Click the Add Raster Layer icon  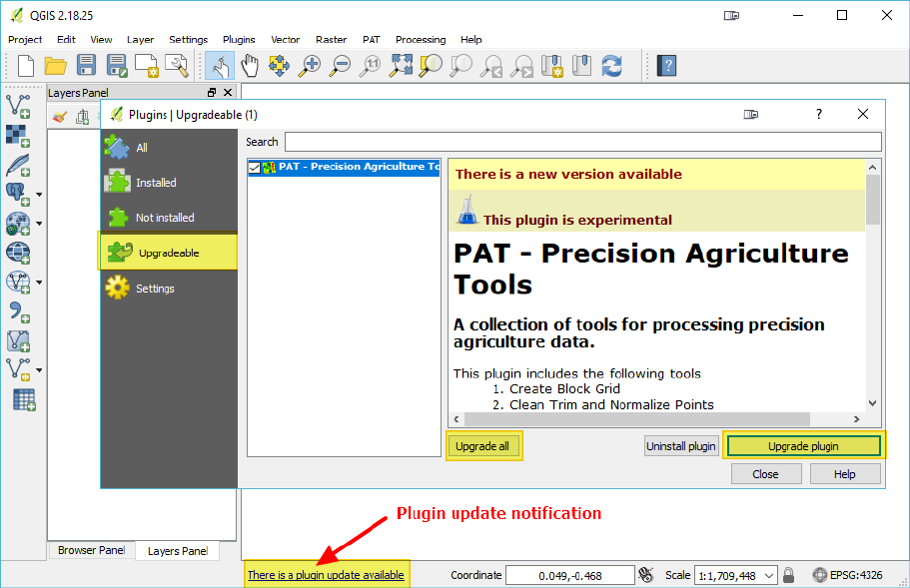pyautogui.click(x=18, y=136)
